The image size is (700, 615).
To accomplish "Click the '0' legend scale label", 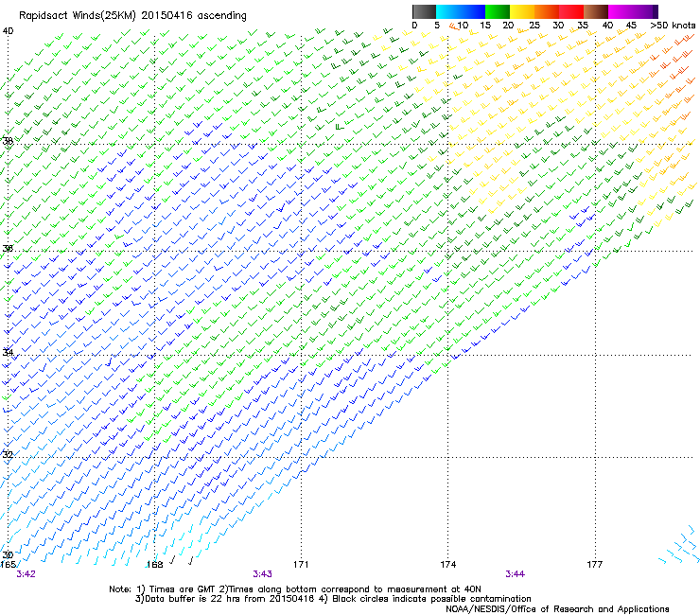I will coord(414,26).
